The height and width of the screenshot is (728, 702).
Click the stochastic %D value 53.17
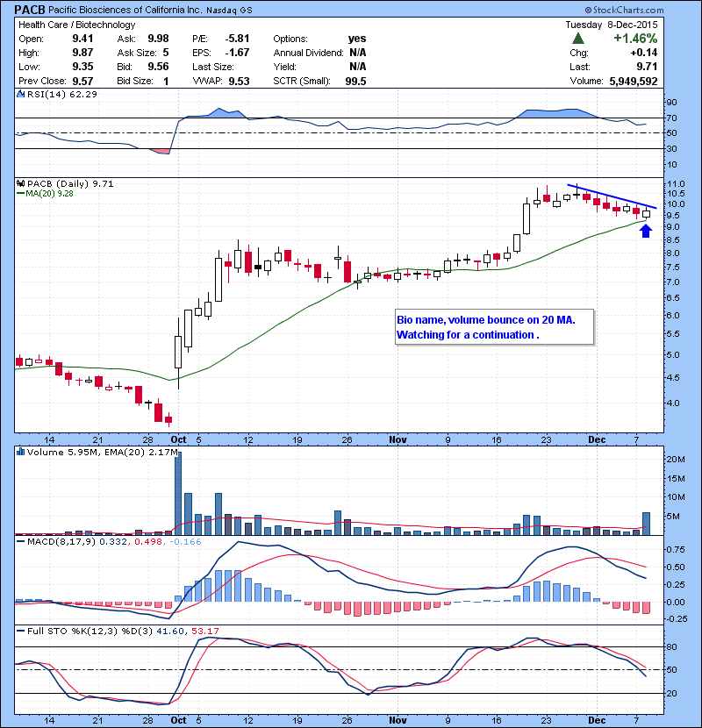pyautogui.click(x=204, y=631)
